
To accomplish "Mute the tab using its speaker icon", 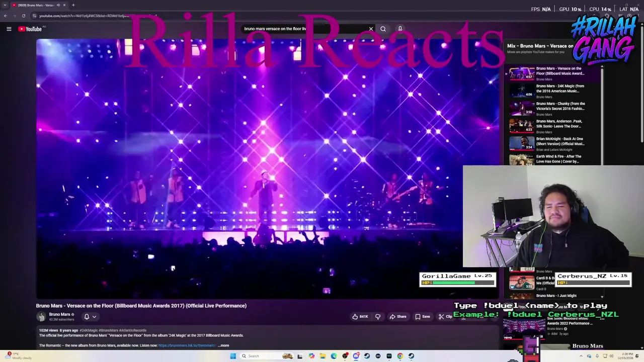I will pyautogui.click(x=58, y=5).
